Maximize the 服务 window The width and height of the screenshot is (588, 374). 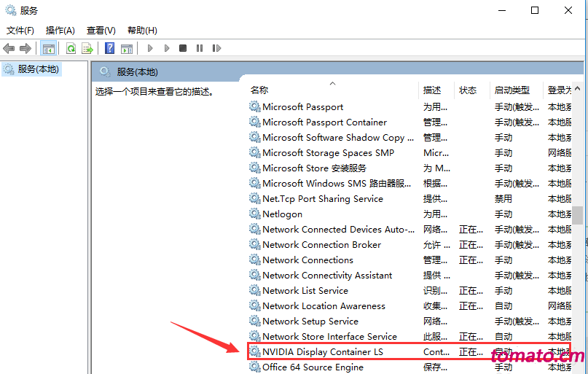click(535, 10)
